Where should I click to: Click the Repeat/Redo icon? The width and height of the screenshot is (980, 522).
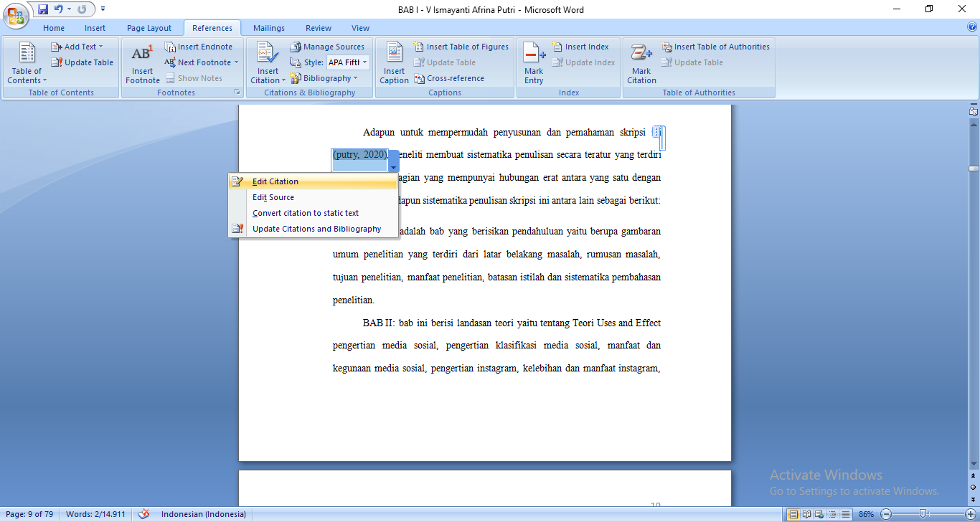pos(81,9)
